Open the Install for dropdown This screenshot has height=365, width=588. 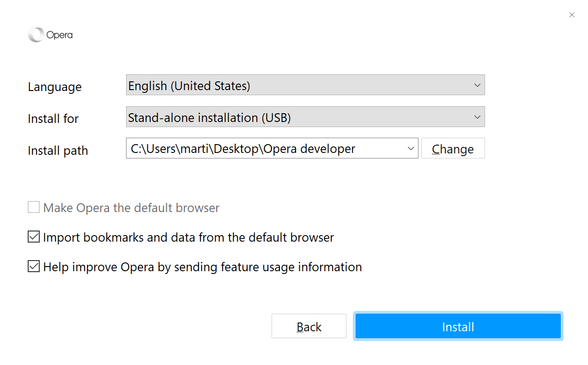[x=305, y=117]
